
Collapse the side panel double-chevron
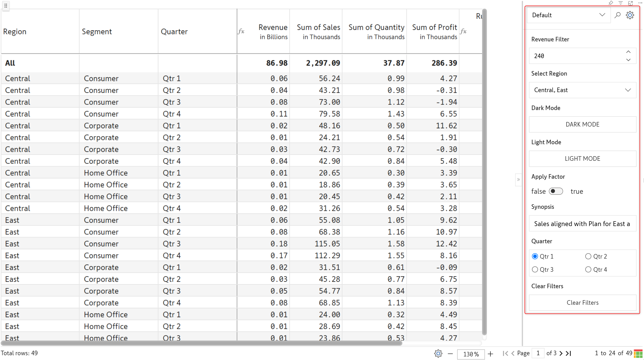(x=518, y=179)
